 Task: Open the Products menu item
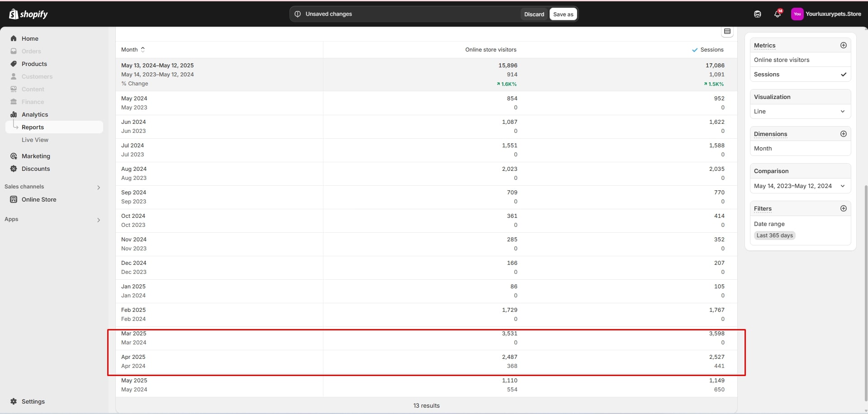[34, 64]
